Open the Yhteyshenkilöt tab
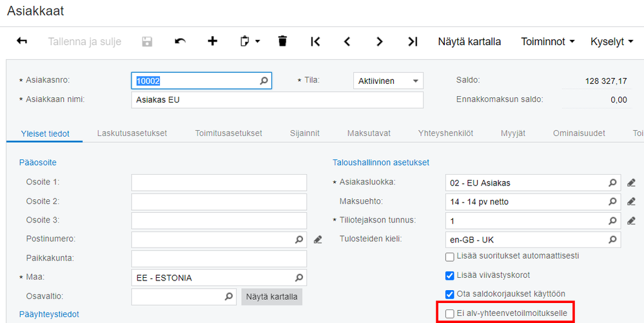644x323 pixels. coord(445,133)
